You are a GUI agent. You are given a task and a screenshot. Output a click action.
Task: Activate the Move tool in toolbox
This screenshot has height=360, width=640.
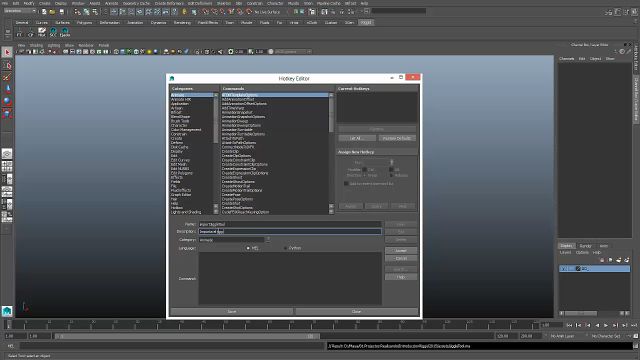coord(7,89)
